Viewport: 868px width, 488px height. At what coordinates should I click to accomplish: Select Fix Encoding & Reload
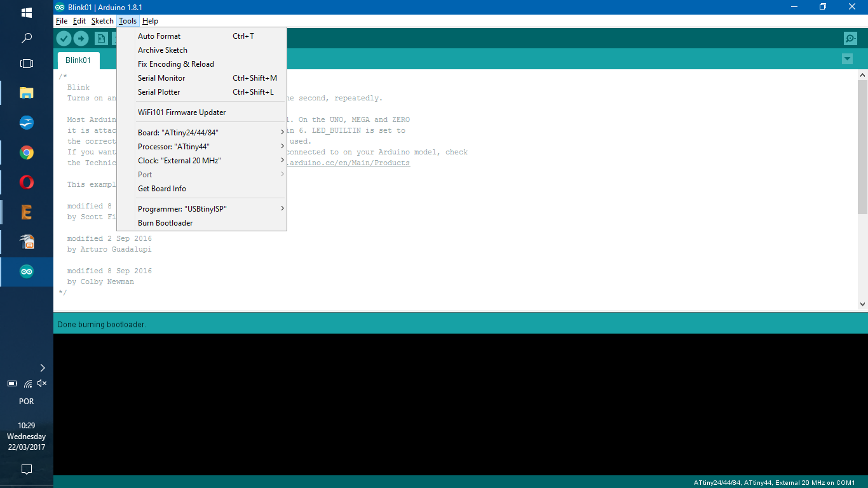coord(201,64)
